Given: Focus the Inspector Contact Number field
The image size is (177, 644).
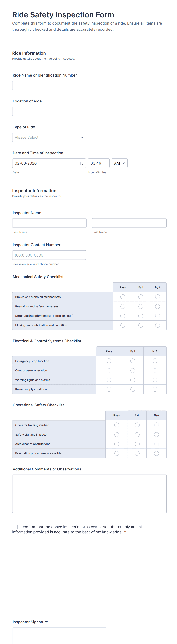Looking at the screenshot, I should coord(49,255).
